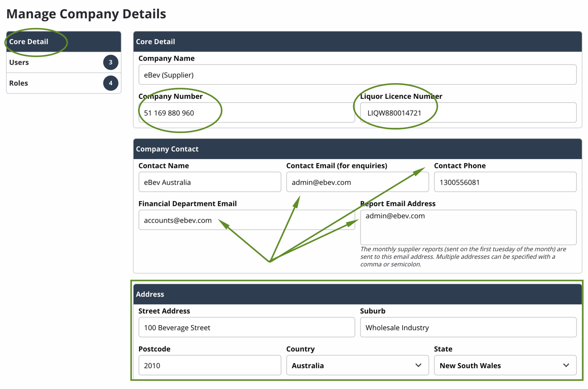Image resolution: width=588 pixels, height=389 pixels.
Task: Open the Users sidebar tab
Action: coord(64,62)
